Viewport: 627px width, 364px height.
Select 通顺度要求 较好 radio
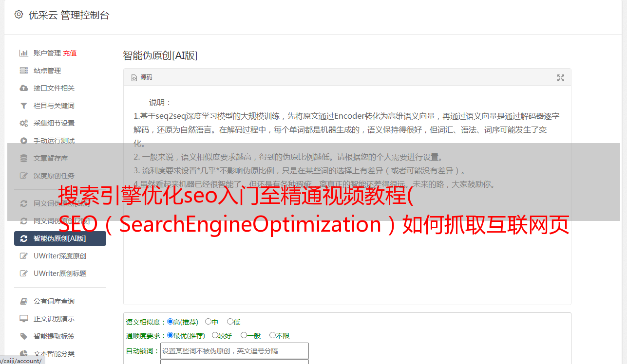[x=215, y=335]
